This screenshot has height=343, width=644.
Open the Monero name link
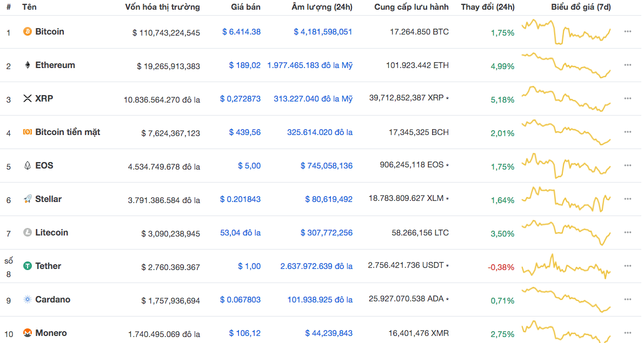51,333
